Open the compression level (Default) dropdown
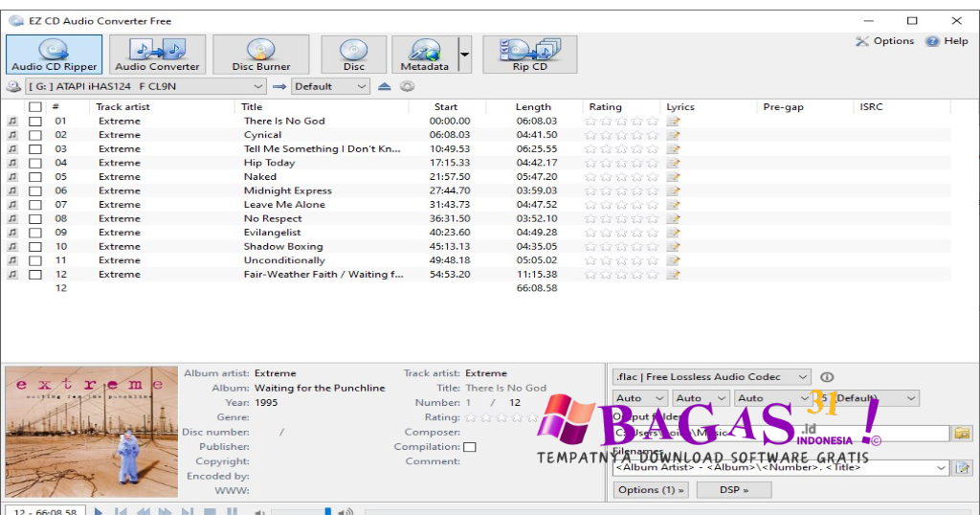This screenshot has width=980, height=515. [869, 398]
